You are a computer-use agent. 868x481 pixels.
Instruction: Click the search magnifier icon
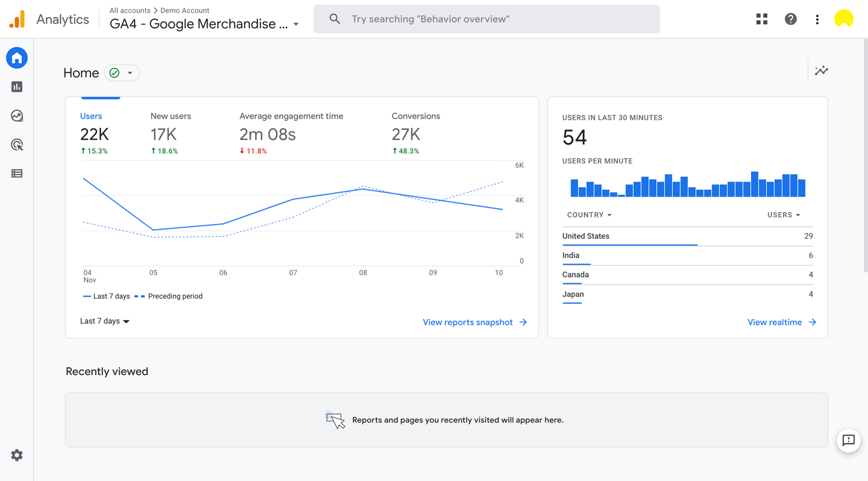tap(334, 19)
